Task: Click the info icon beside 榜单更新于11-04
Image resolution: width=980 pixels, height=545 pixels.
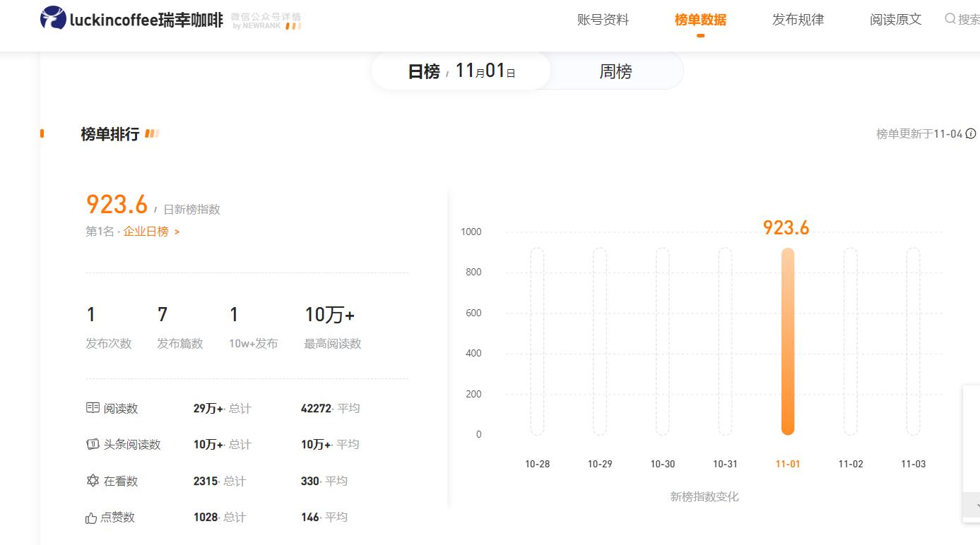Action: click(972, 133)
